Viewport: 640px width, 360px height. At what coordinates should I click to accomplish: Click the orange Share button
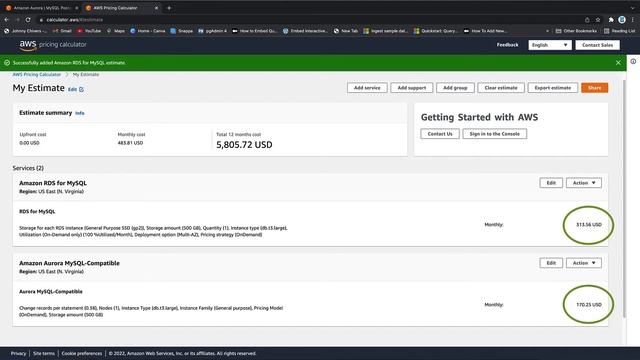595,88
